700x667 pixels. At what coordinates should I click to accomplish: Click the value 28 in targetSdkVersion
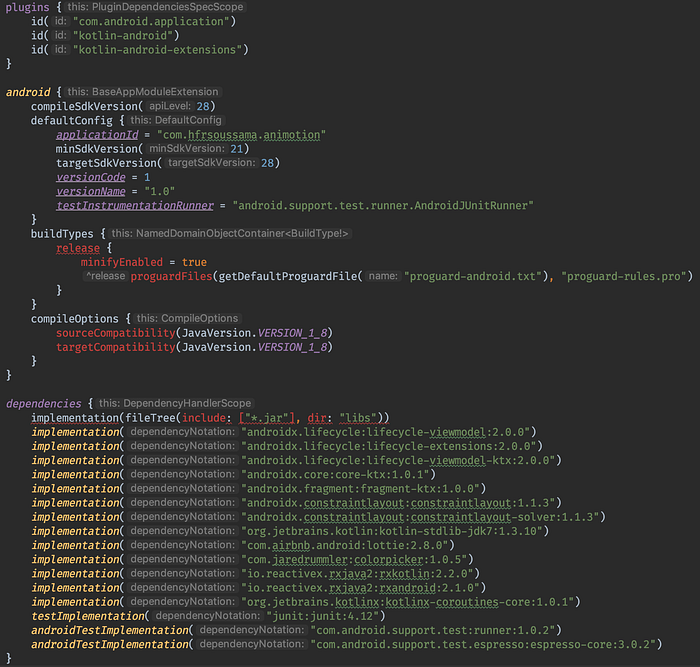(267, 163)
